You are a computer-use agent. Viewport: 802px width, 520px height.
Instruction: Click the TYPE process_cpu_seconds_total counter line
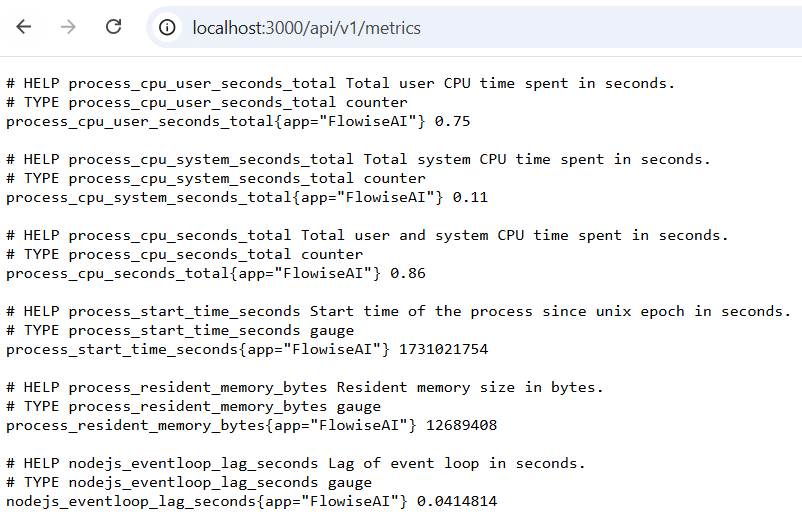pyautogui.click(x=184, y=254)
